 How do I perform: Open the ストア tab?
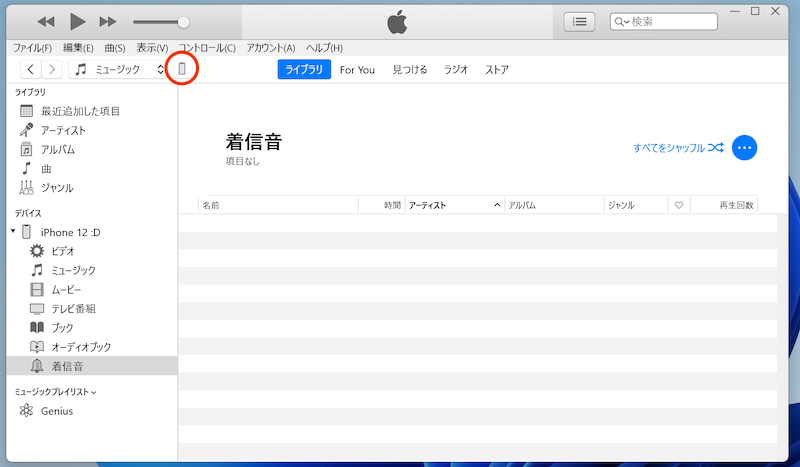(497, 69)
